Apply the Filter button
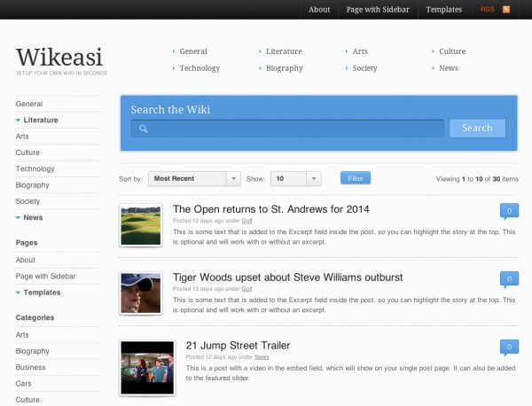Image resolution: width=532 pixels, height=406 pixels. point(356,178)
